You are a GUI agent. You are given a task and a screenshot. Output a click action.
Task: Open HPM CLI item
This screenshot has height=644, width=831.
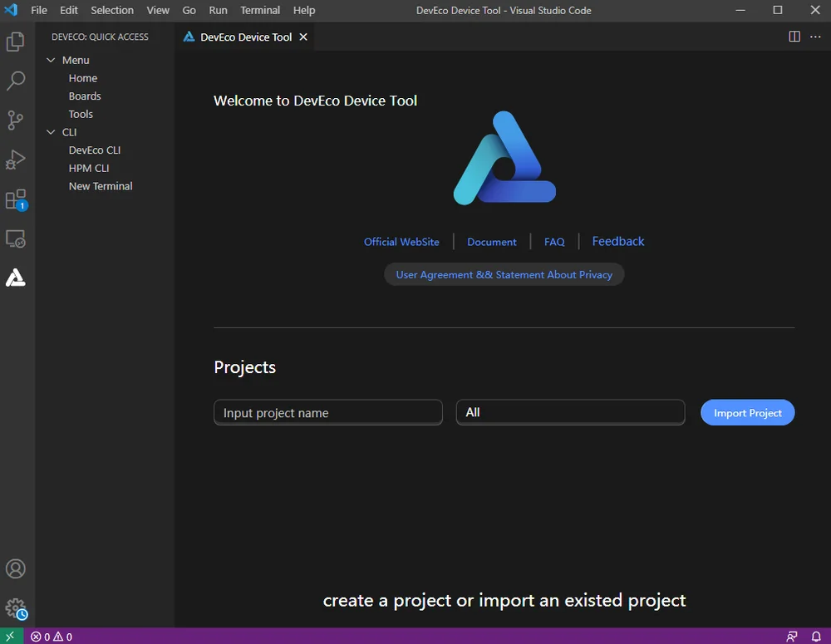[x=89, y=169]
